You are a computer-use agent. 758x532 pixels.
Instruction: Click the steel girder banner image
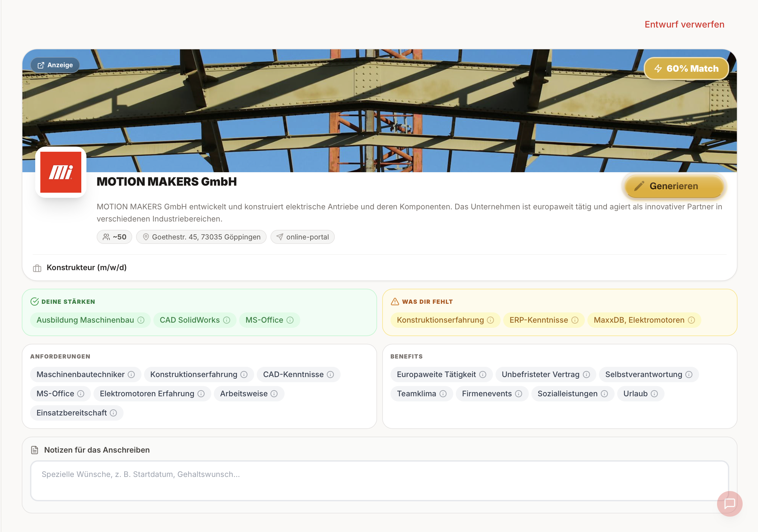pos(379,111)
